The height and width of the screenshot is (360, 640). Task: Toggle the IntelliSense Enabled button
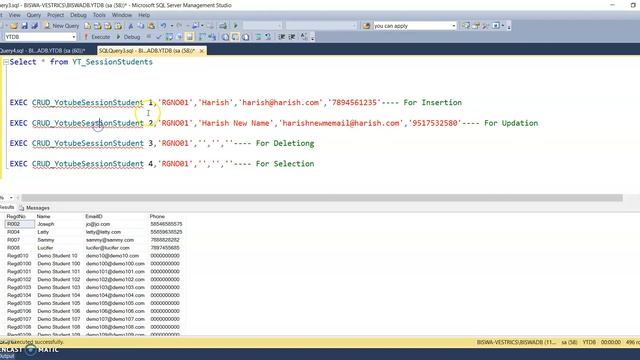click(189, 37)
